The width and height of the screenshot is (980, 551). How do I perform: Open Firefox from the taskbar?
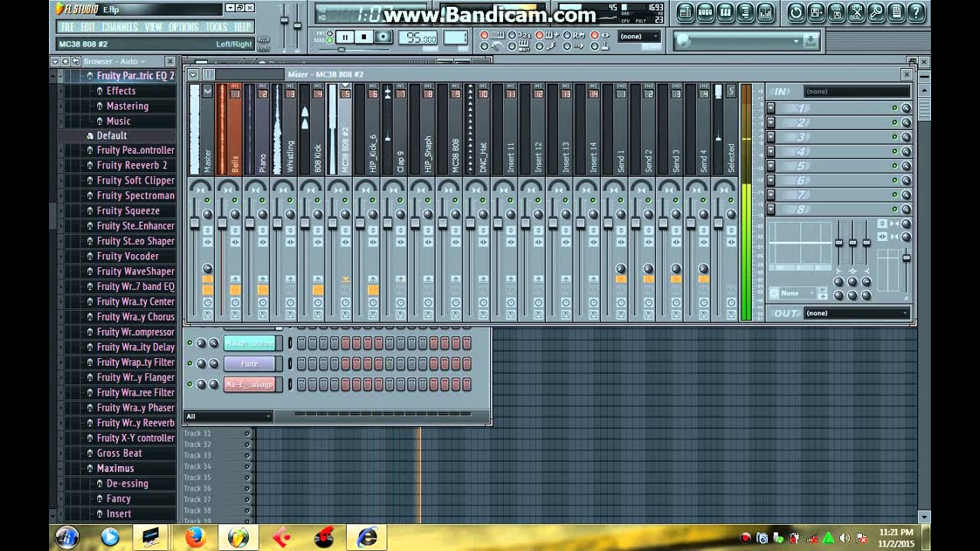[194, 537]
